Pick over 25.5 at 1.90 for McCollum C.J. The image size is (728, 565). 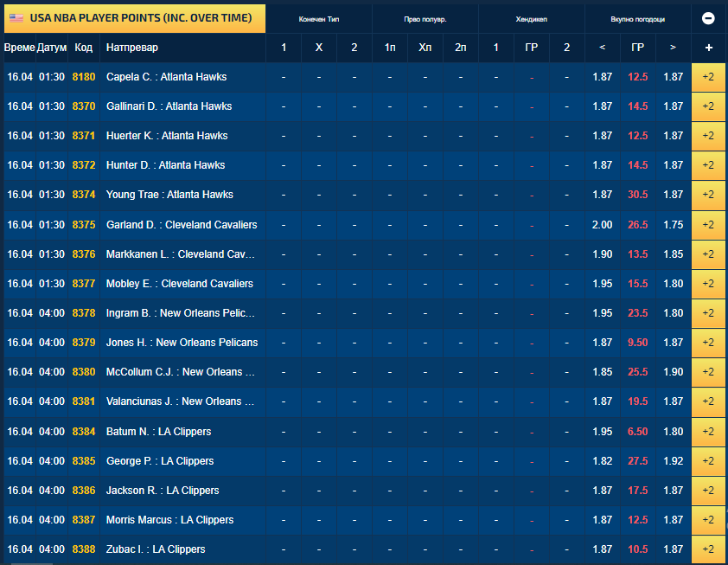[x=674, y=372]
